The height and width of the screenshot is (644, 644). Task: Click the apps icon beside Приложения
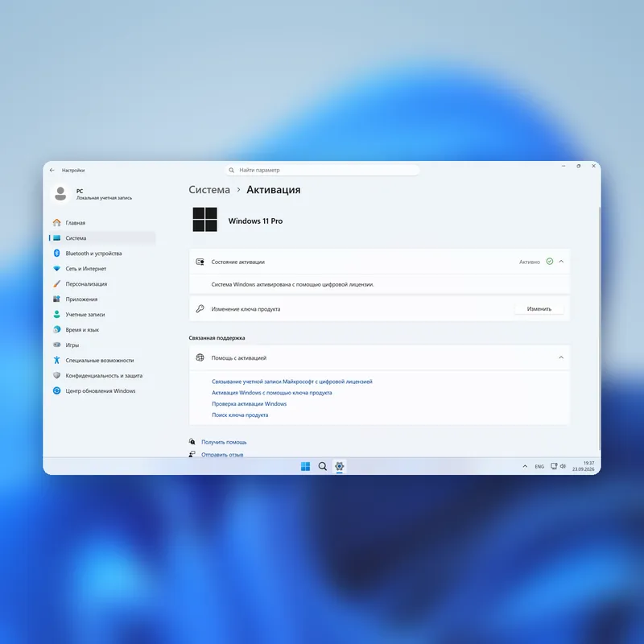[x=56, y=299]
